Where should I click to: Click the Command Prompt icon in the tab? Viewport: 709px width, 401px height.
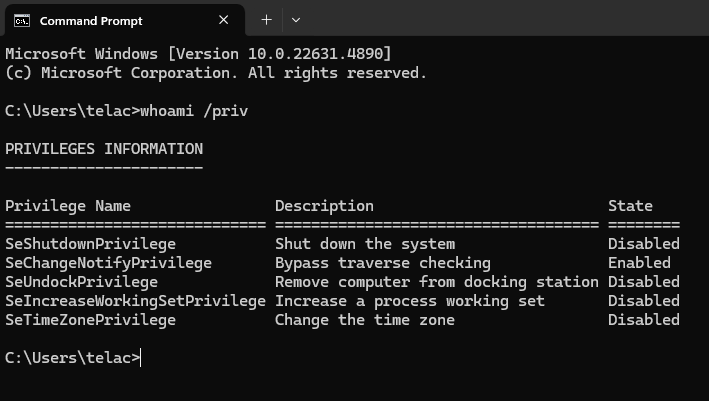22,21
